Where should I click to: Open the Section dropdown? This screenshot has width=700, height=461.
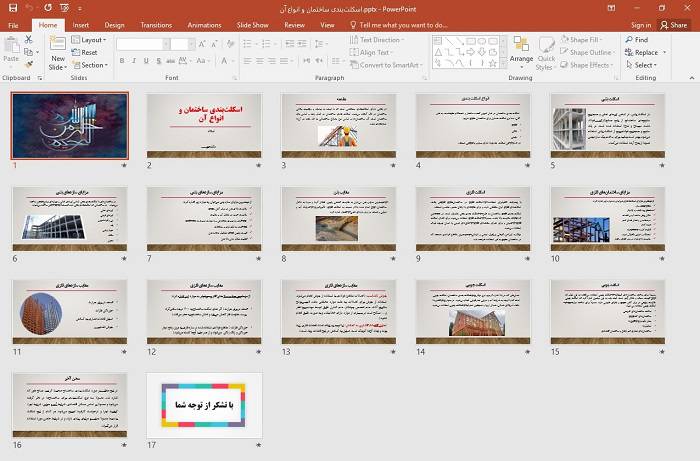tap(90, 65)
